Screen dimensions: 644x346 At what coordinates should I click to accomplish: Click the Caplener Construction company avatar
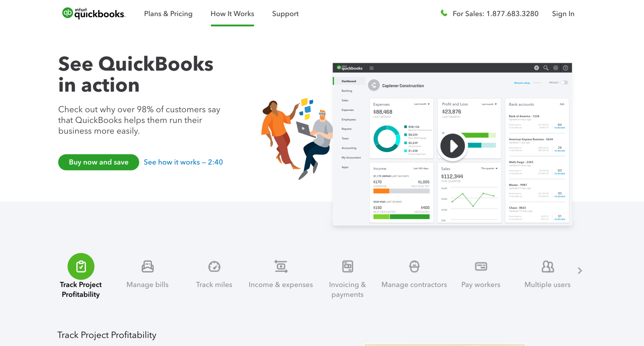point(374,85)
